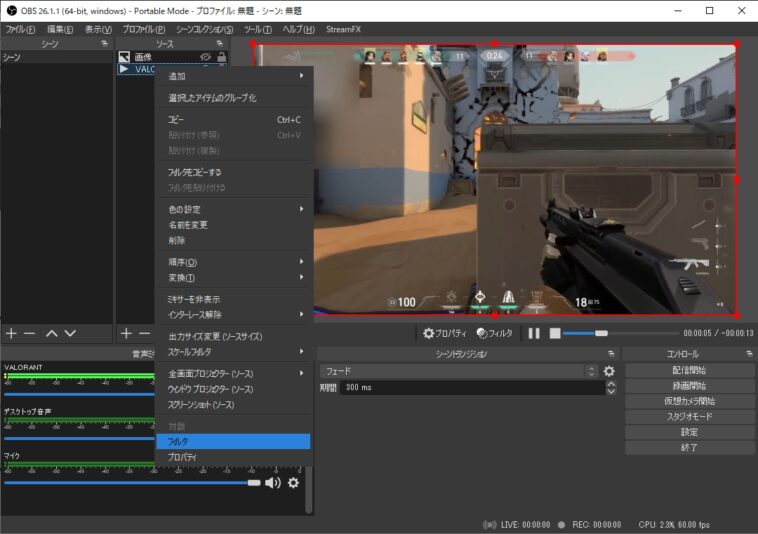Click the マイク volume slider handle
This screenshot has height=534, width=758.
254,483
